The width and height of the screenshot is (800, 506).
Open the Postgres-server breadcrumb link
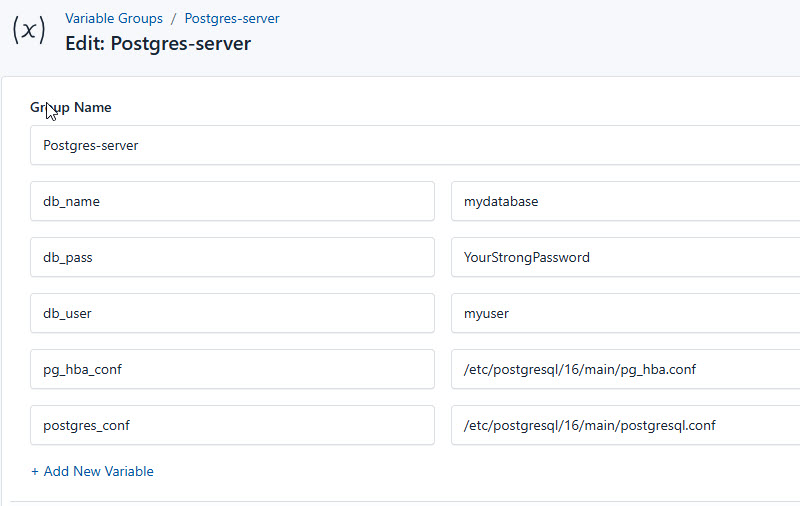coord(232,18)
